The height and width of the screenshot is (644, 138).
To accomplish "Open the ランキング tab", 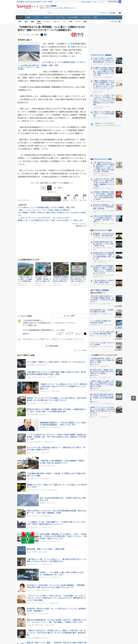I will pos(86,17).
